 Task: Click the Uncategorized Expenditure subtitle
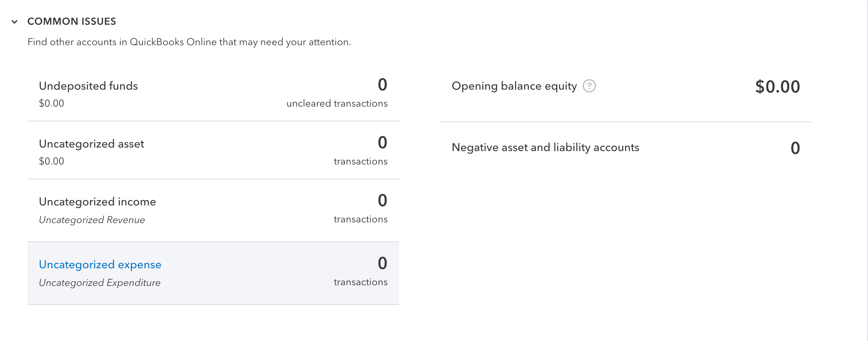pyautogui.click(x=99, y=283)
